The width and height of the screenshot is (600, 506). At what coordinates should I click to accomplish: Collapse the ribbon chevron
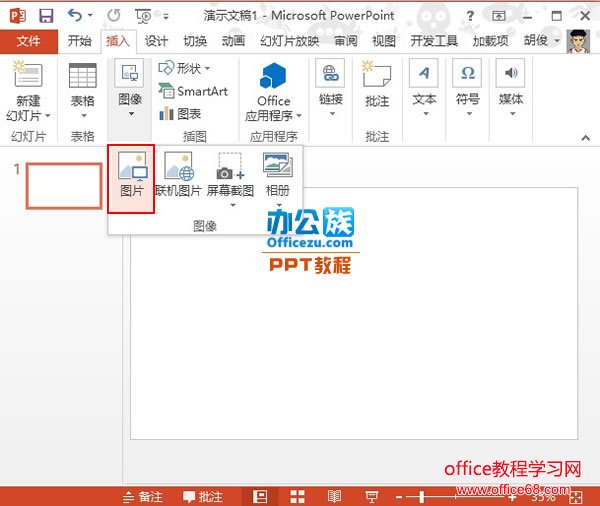(x=585, y=137)
